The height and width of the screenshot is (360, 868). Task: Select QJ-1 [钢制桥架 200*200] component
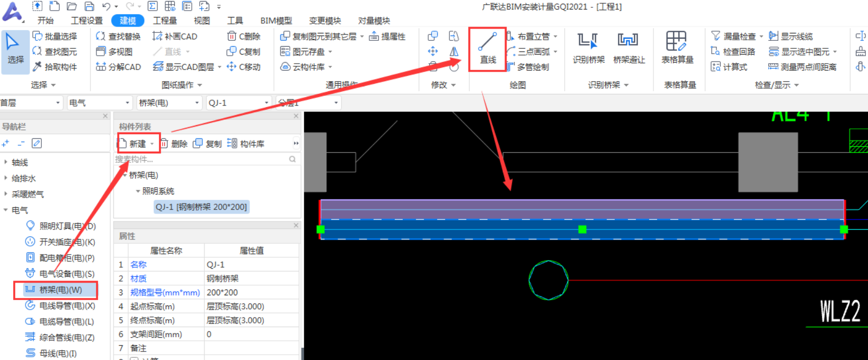201,207
